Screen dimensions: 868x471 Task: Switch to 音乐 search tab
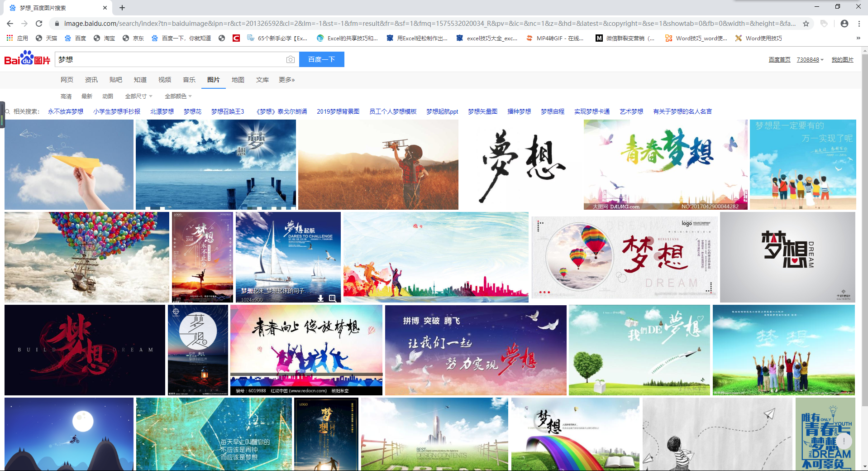point(189,80)
